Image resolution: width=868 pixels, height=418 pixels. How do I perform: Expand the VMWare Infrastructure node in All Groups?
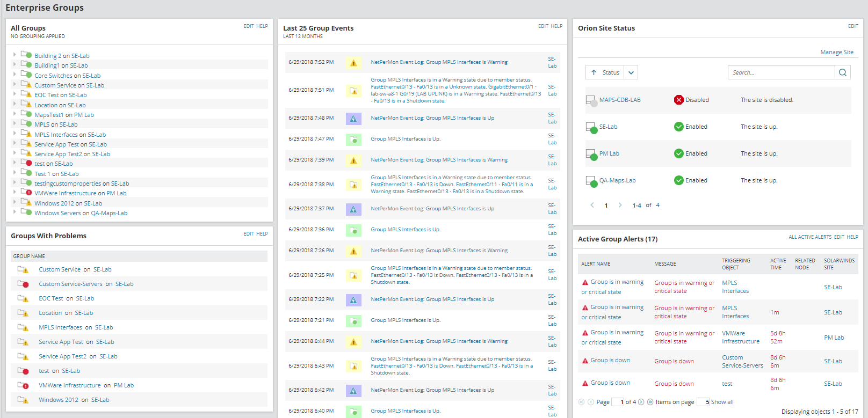pyautogui.click(x=15, y=192)
